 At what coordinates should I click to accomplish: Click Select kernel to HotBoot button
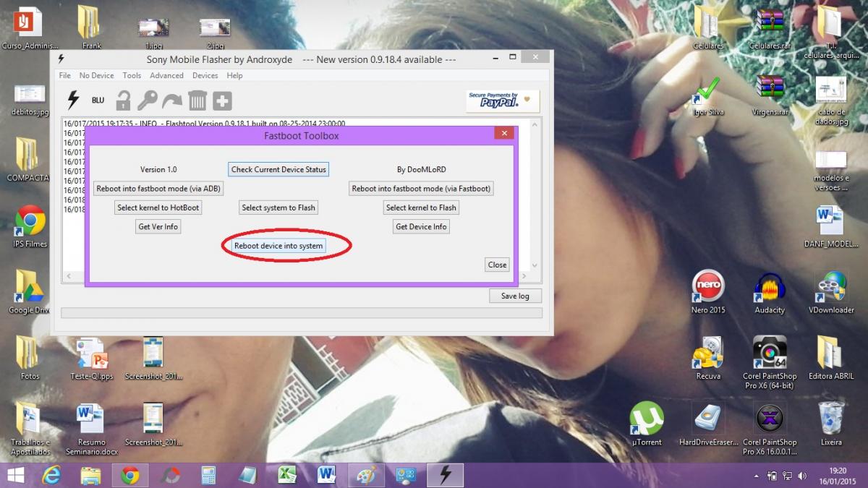click(x=158, y=207)
